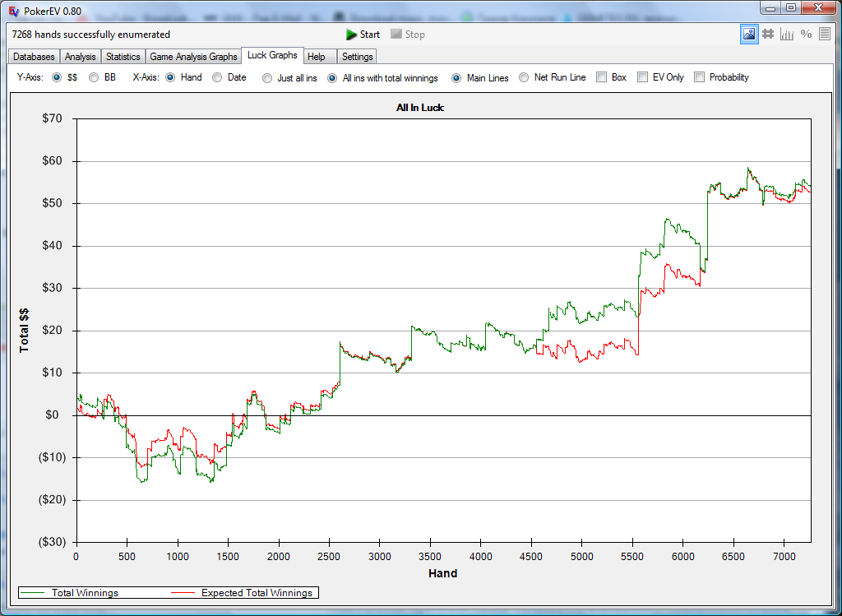Screen dimensions: 842x616
Task: Open the Settings tab
Action: coord(357,57)
